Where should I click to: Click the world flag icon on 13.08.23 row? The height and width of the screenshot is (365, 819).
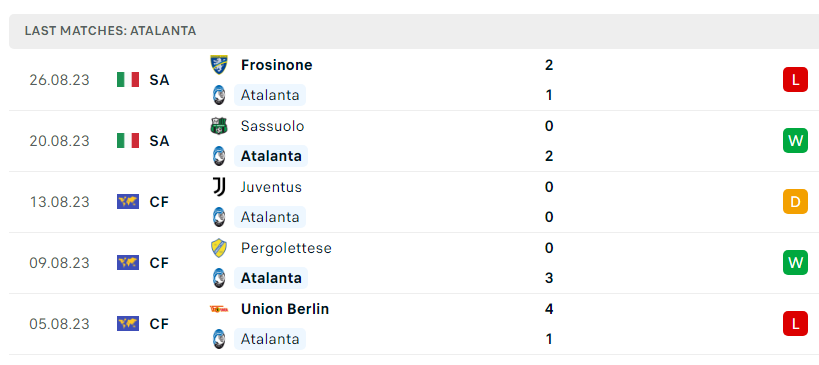point(128,202)
